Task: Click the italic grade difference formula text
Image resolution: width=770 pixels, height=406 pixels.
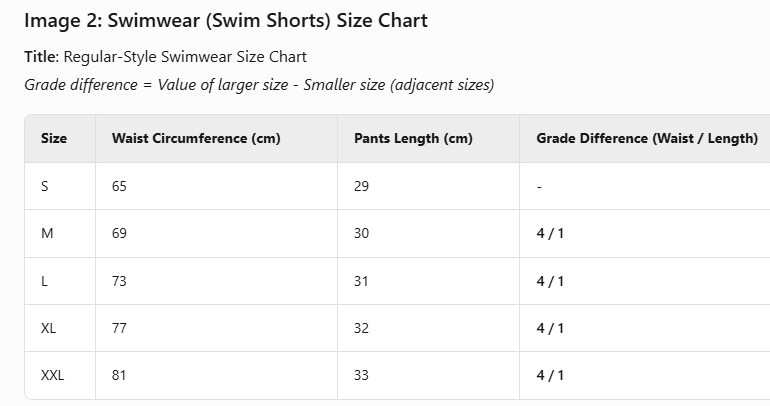Action: (259, 84)
